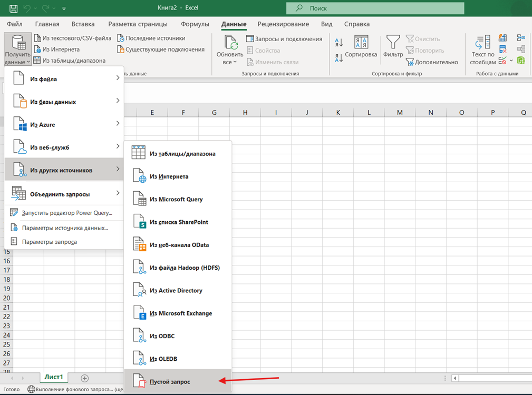Open the Вставка ribbon tab

click(x=83, y=24)
